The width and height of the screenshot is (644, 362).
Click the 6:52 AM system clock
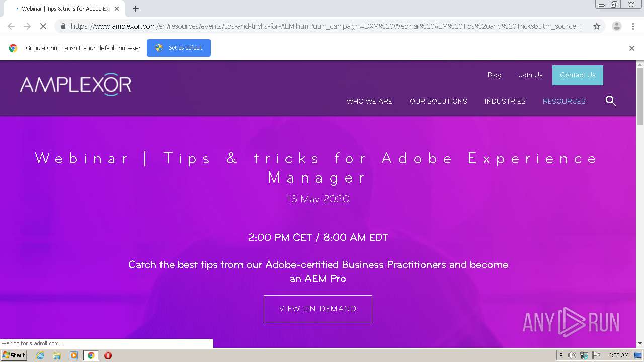pyautogui.click(x=618, y=355)
